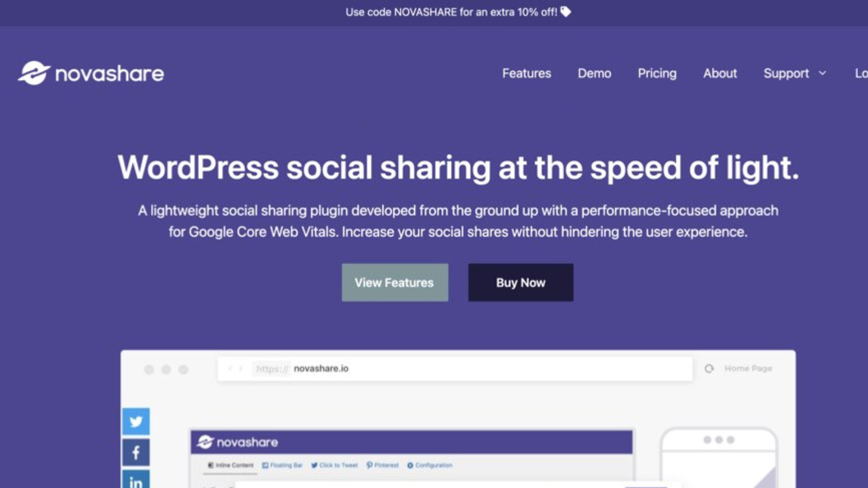Select the Configuration tab in mockup
The width and height of the screenshot is (868, 488).
(429, 465)
